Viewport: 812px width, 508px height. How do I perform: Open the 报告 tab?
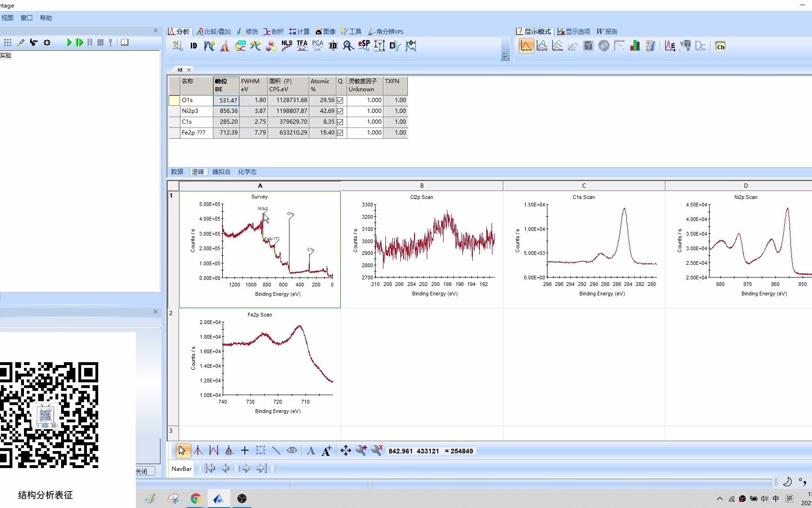pyautogui.click(x=607, y=32)
